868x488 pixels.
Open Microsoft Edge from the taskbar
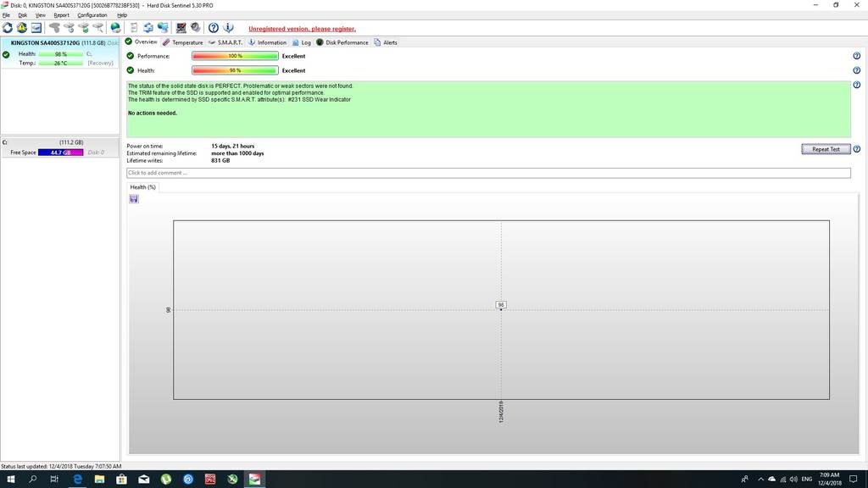point(77,480)
